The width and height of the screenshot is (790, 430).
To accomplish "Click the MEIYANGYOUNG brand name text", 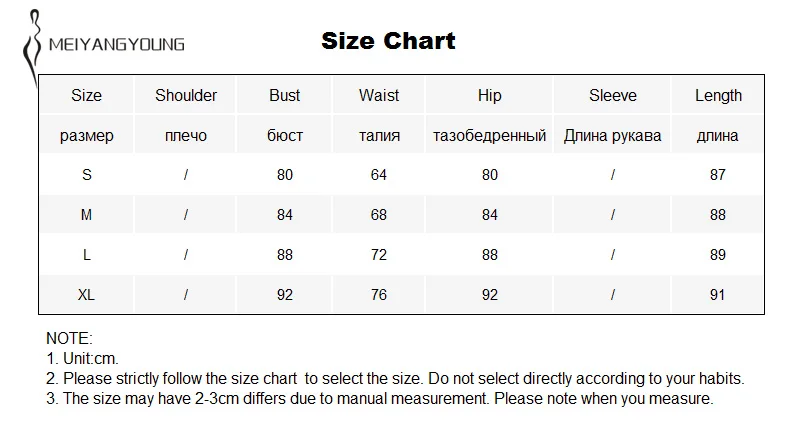I will coord(116,45).
